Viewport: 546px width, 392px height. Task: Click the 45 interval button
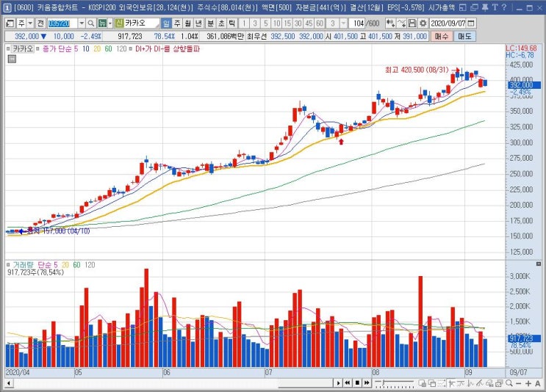point(309,23)
